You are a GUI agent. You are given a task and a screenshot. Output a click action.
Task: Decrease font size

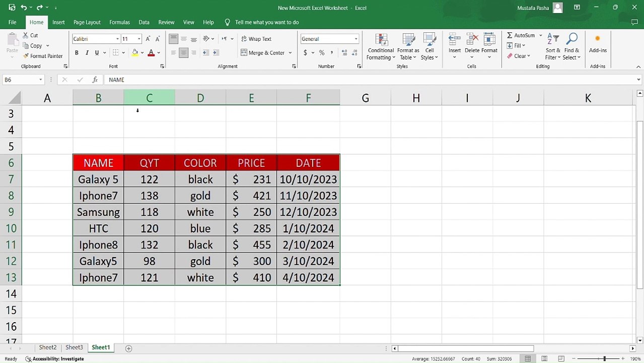158,39
